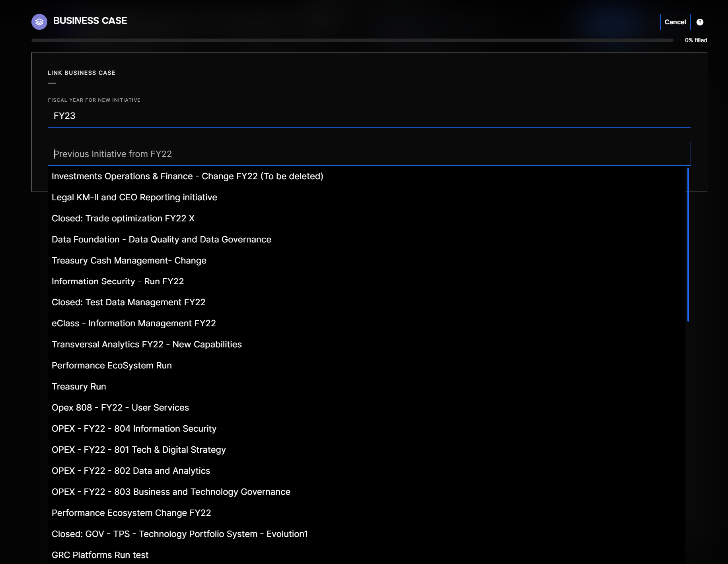
Task: Select Treasury Cash Management- Change
Action: pos(129,261)
